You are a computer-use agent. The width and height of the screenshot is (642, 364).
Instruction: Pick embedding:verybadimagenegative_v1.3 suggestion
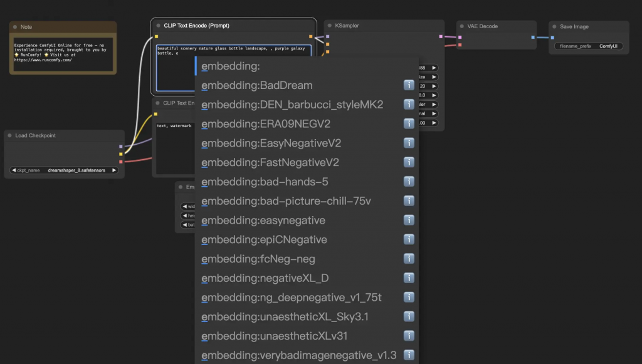(x=307, y=355)
